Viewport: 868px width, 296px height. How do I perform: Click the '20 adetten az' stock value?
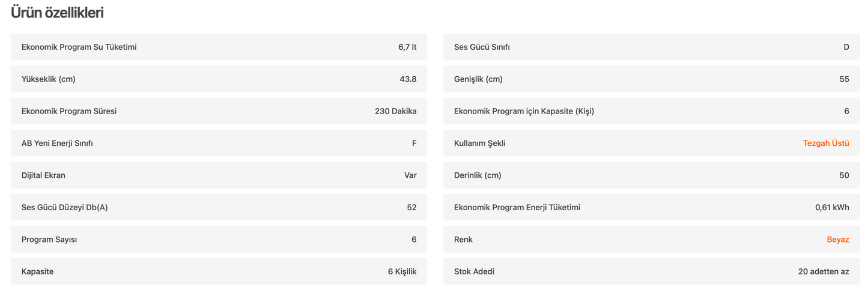(x=824, y=271)
